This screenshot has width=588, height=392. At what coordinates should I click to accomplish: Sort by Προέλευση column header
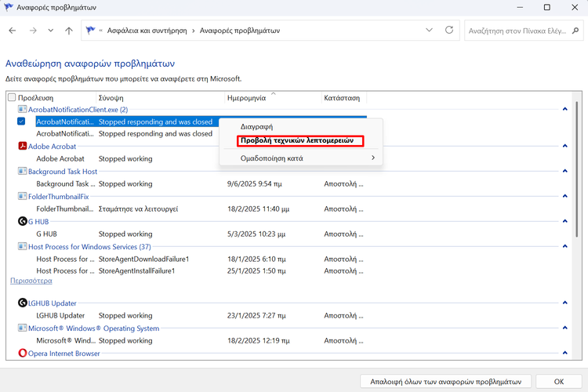pyautogui.click(x=35, y=98)
